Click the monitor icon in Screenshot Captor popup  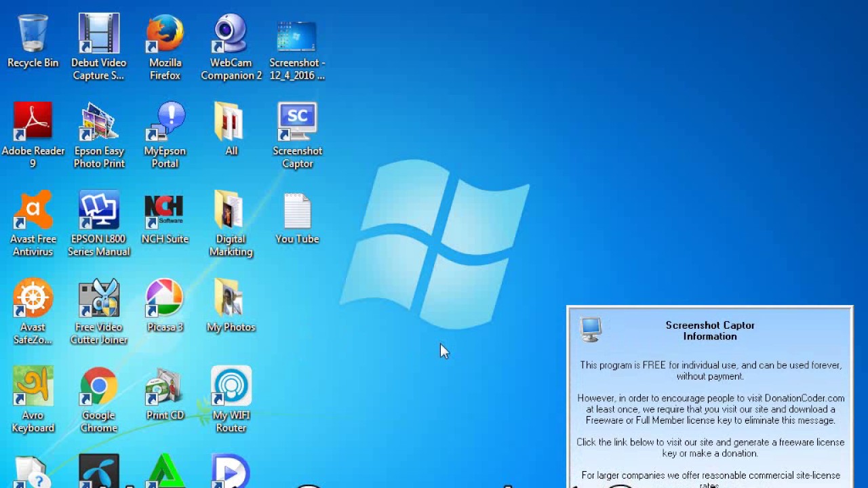[x=591, y=330]
